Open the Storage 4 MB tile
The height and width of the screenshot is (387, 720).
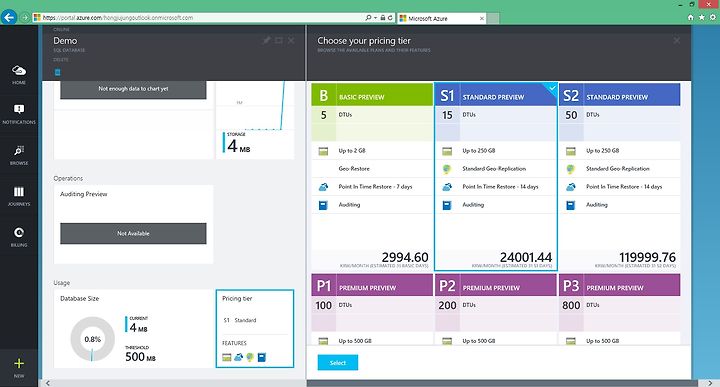[x=255, y=120]
